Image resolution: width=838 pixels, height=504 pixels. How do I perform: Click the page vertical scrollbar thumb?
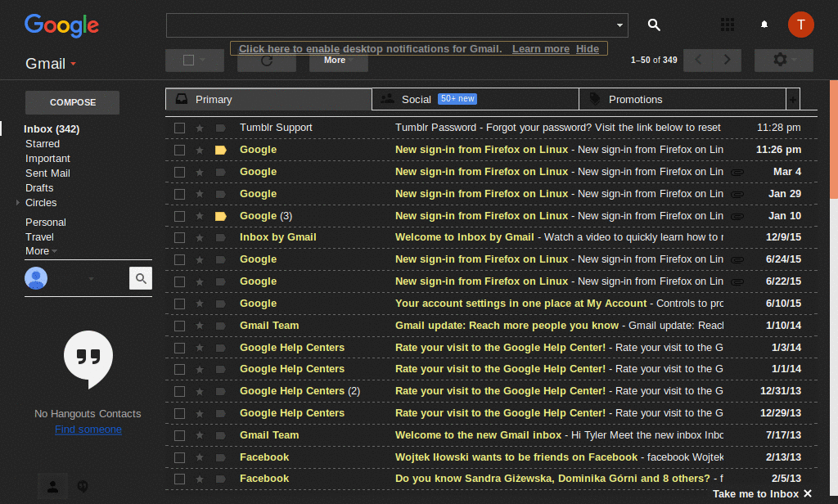pyautogui.click(x=834, y=139)
